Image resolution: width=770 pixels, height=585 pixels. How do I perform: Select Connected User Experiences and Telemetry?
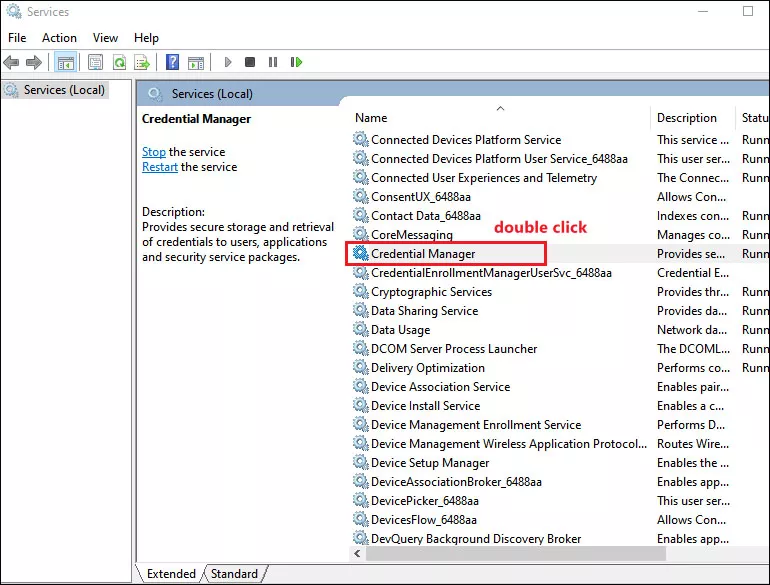484,178
